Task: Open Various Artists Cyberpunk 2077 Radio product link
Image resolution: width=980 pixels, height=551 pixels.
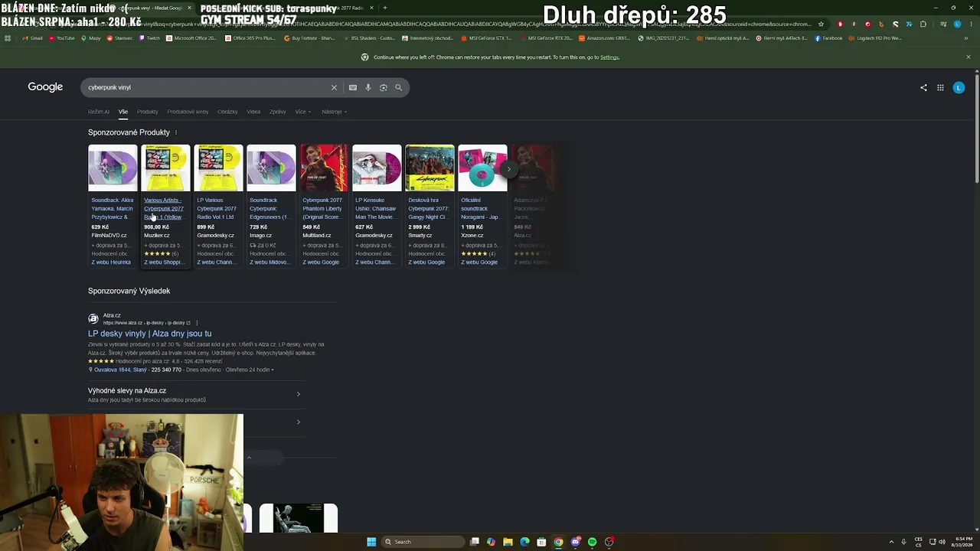Action: click(164, 209)
